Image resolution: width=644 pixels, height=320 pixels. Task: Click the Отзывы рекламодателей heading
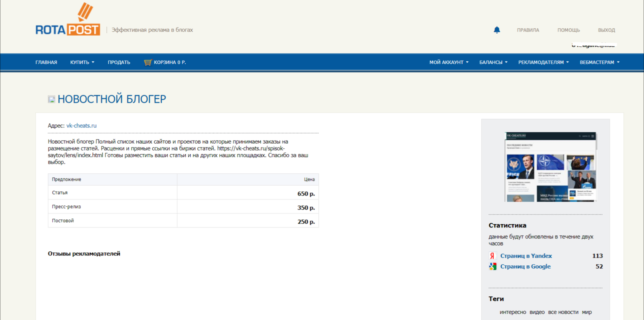[x=84, y=254]
